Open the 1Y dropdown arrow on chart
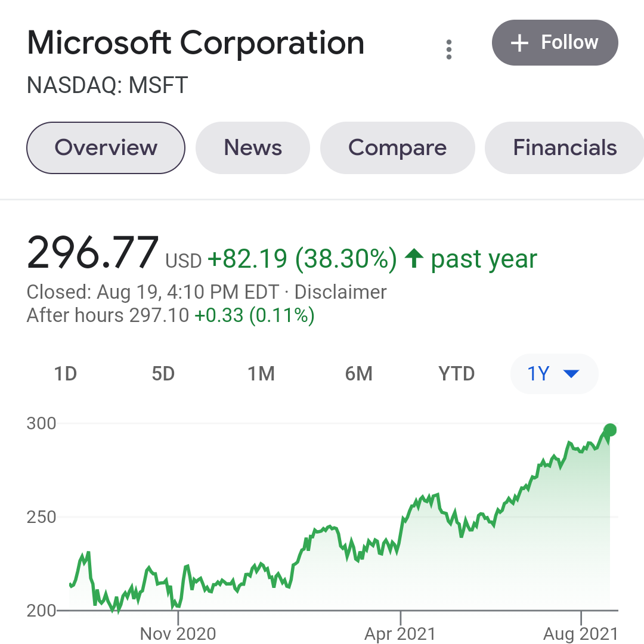Screen dimensions: 644x644 coord(571,374)
